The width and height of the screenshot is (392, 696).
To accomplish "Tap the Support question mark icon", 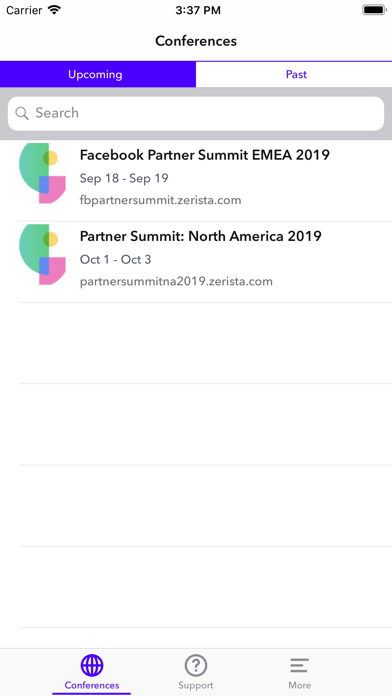I will pos(196,666).
